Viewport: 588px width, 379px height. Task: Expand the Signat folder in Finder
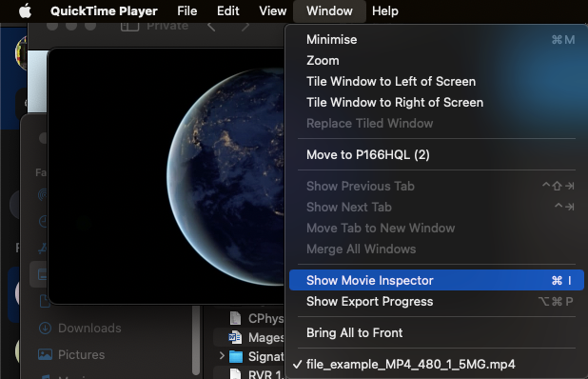(222, 356)
